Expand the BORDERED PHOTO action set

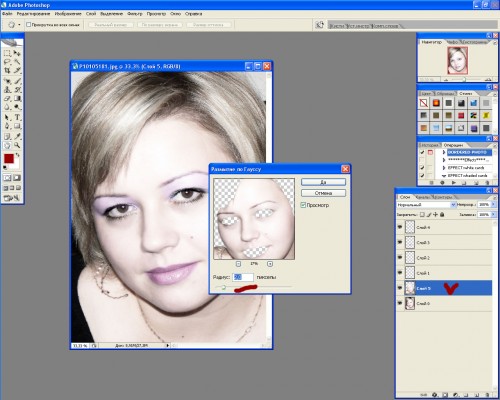click(x=444, y=152)
